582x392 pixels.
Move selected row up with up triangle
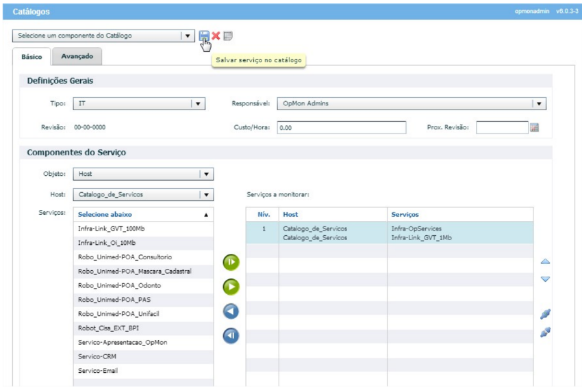pyautogui.click(x=546, y=262)
